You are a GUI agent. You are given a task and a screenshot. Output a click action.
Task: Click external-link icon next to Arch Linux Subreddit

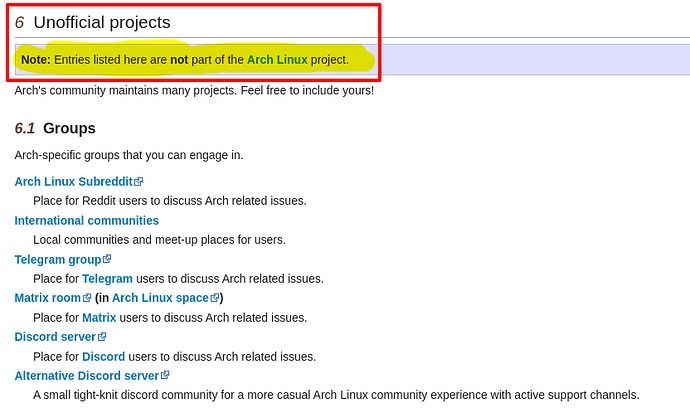(x=139, y=181)
